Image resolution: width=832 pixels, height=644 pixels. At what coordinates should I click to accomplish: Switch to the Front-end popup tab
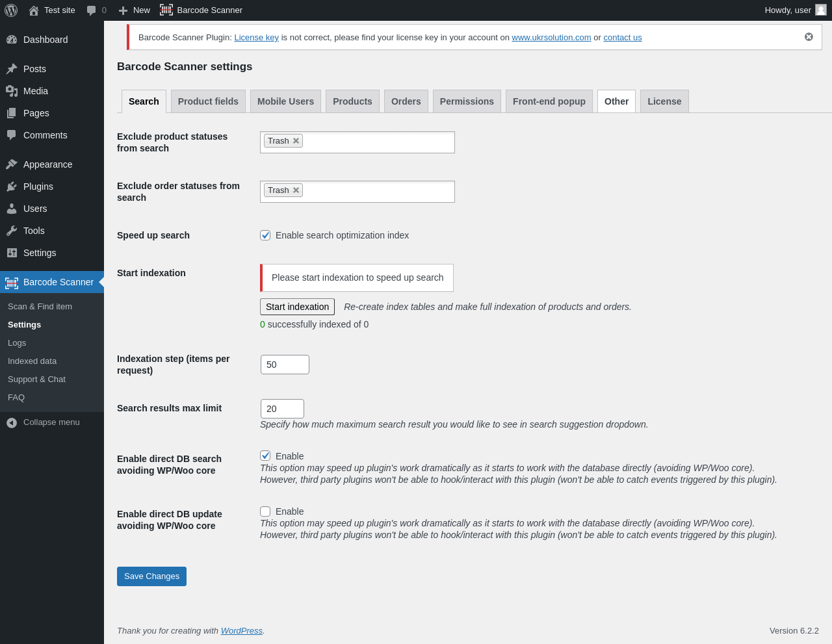549,101
